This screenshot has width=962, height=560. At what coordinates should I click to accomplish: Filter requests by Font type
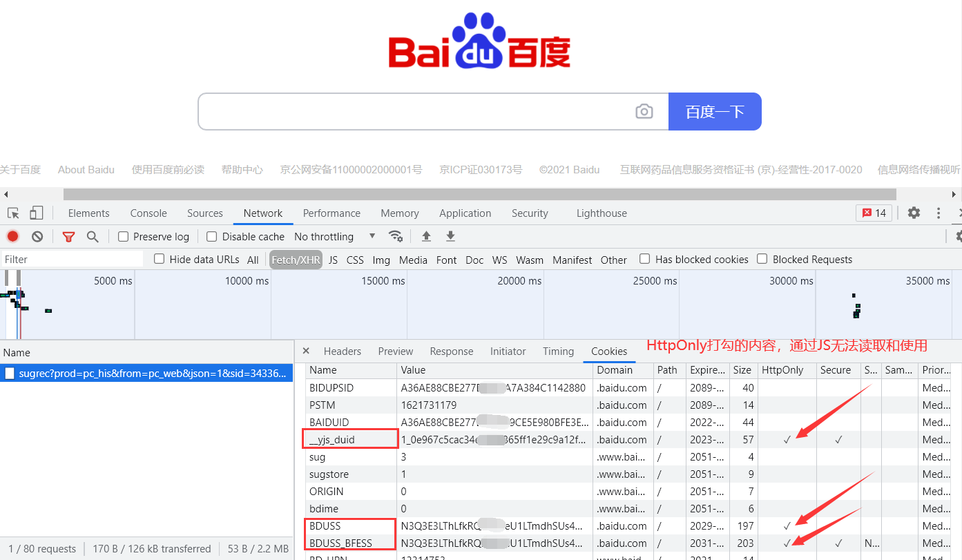[x=446, y=260]
